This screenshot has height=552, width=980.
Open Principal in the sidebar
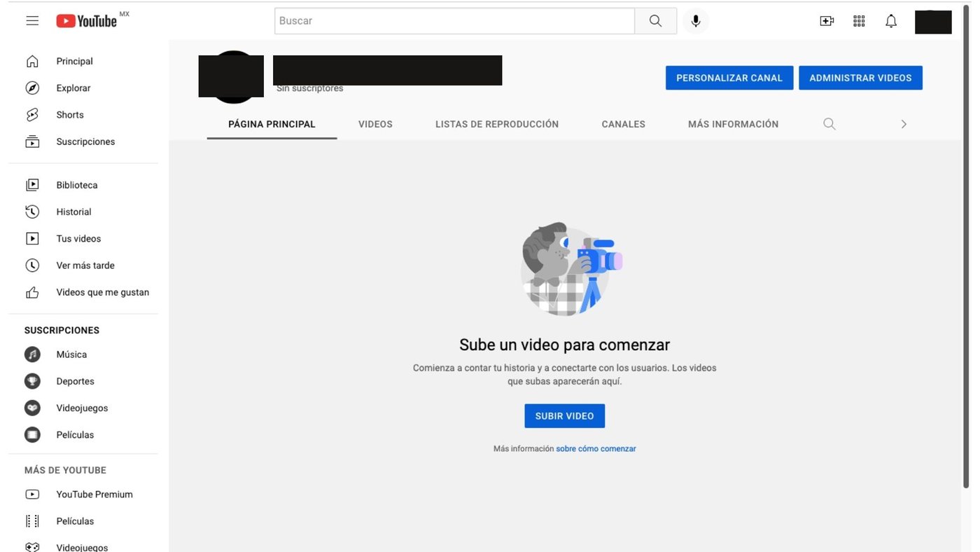75,61
